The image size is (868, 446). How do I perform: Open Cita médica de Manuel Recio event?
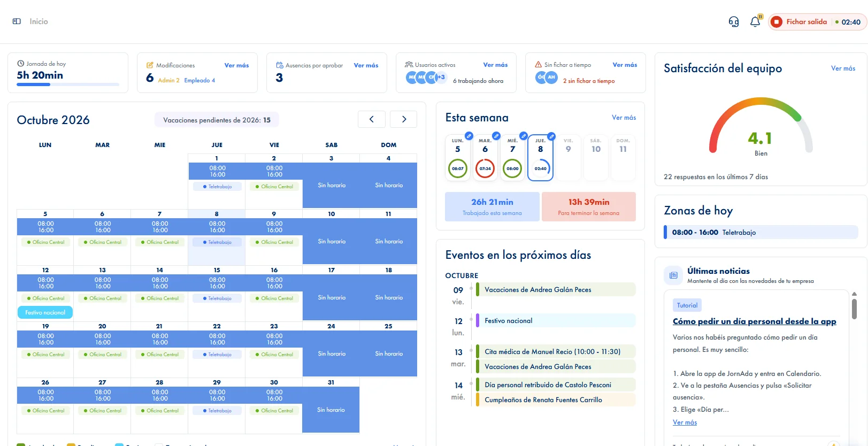(x=556, y=351)
